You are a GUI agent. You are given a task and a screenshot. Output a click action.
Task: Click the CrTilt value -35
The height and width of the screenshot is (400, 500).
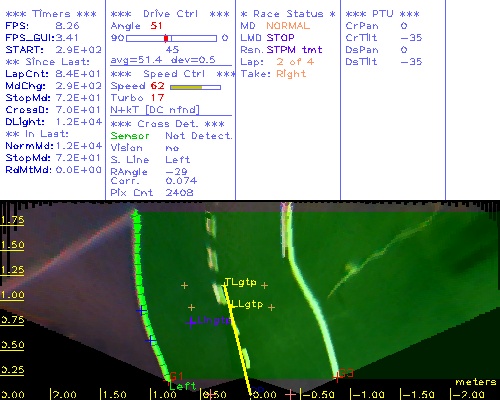pos(411,38)
